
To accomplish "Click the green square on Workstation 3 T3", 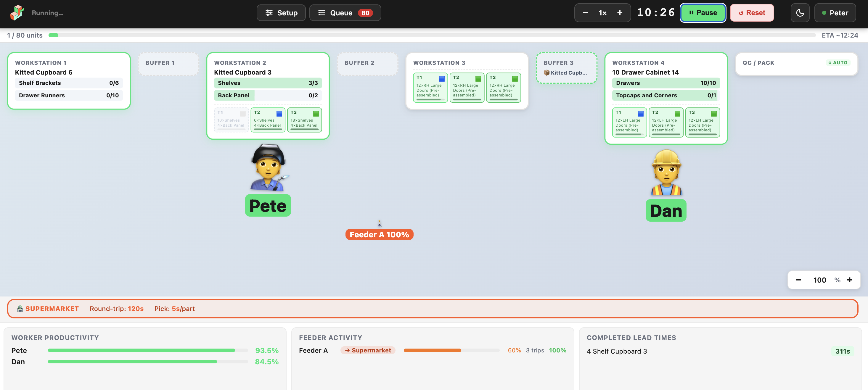I will (x=515, y=79).
